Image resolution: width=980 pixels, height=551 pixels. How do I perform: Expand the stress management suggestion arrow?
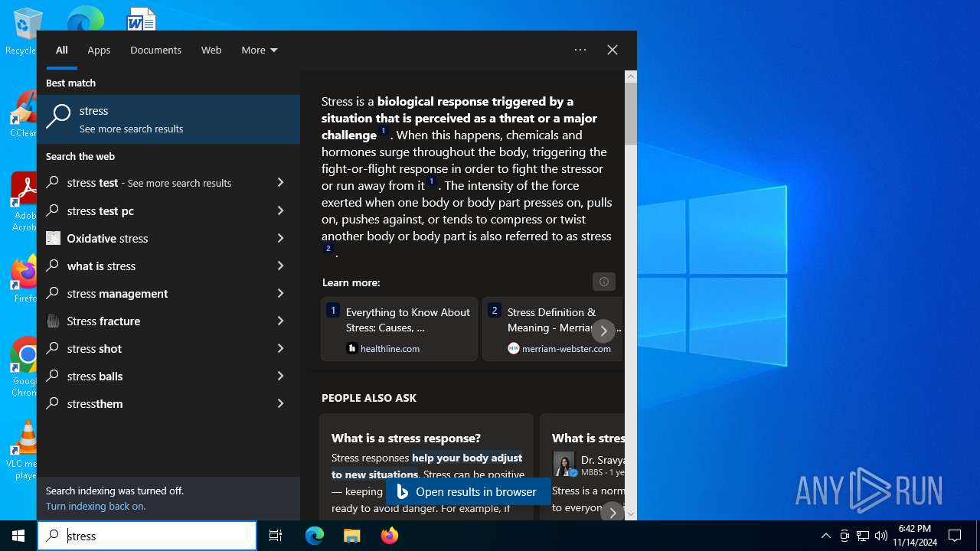point(280,293)
